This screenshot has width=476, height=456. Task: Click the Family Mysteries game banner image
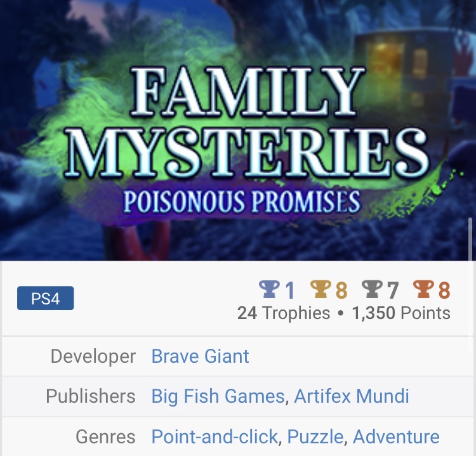238,130
